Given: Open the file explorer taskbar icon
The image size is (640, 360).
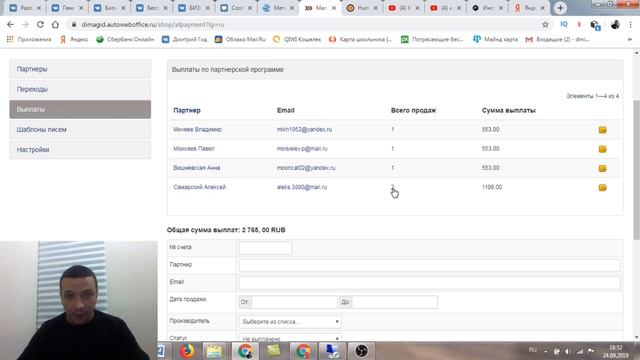Looking at the screenshot, I should (x=214, y=351).
